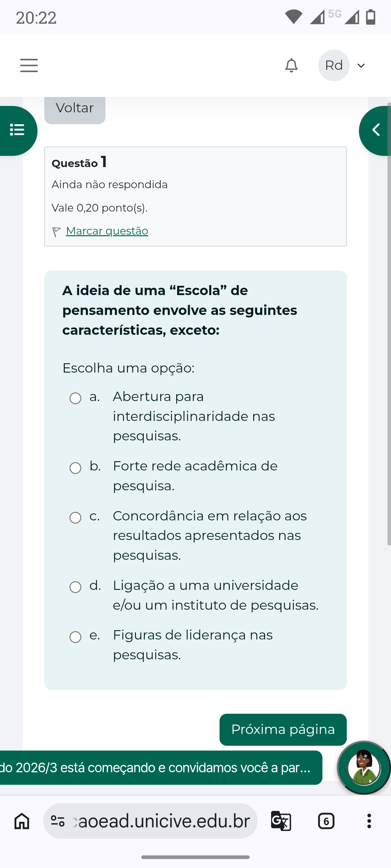Tap the site settings icon in address bar
This screenshot has width=391, height=868.
click(x=58, y=821)
